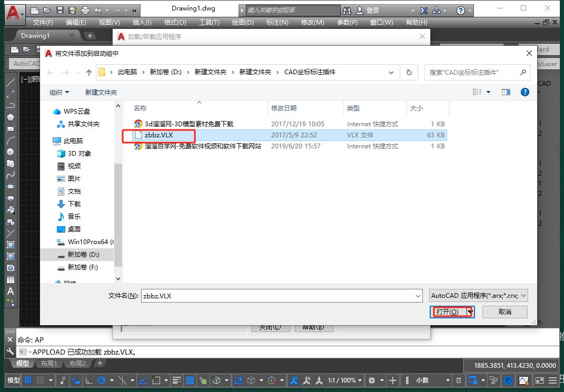Click 新建文件夹 button in file dialog toolbar

pyautogui.click(x=101, y=92)
